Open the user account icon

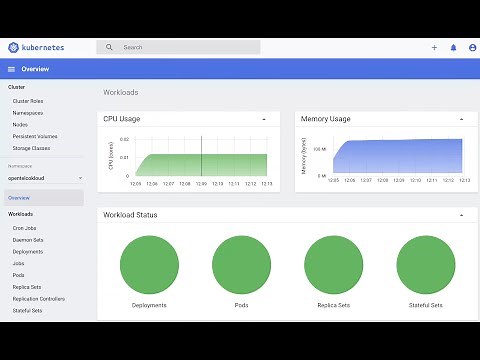[472, 48]
